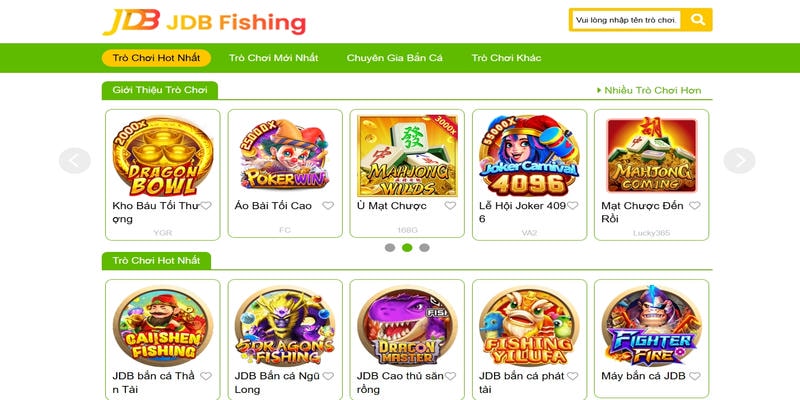800x400 pixels.
Task: Click the JDB Fishing logo
Action: pos(204,22)
